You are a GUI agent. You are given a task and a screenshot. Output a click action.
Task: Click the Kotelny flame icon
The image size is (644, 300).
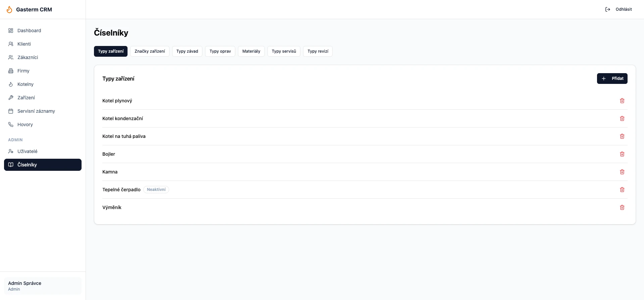click(11, 84)
